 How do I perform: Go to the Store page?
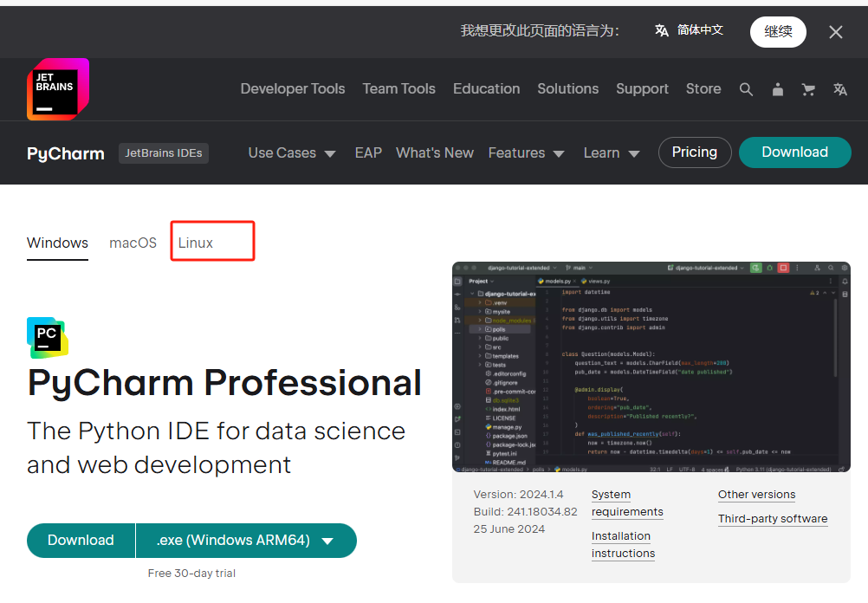[703, 89]
